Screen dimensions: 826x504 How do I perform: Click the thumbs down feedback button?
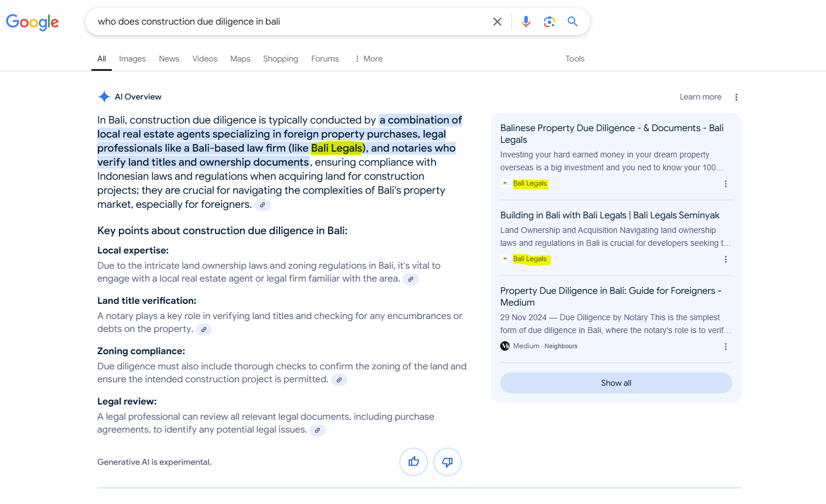click(x=448, y=462)
